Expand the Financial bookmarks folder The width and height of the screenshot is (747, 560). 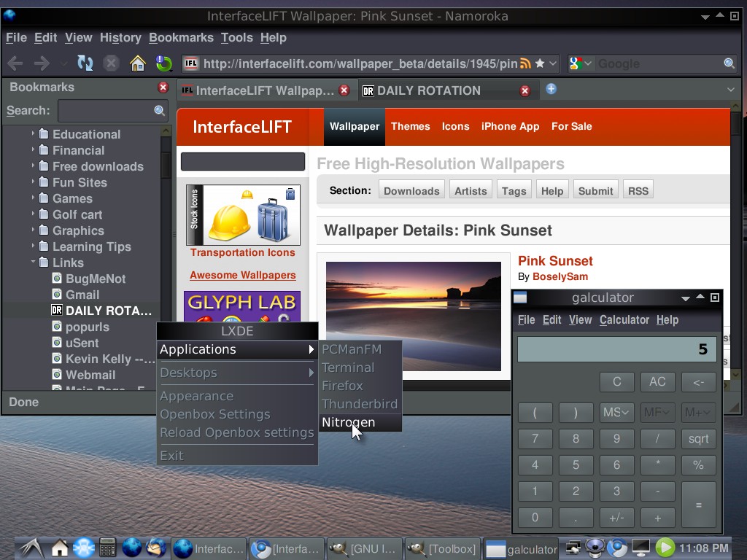33,149
